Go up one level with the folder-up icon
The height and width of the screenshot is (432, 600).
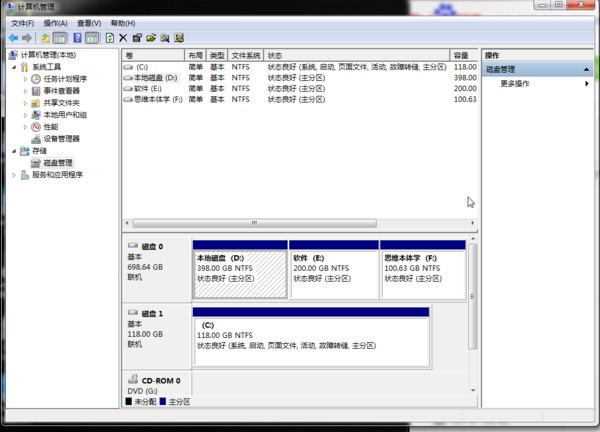click(46, 38)
